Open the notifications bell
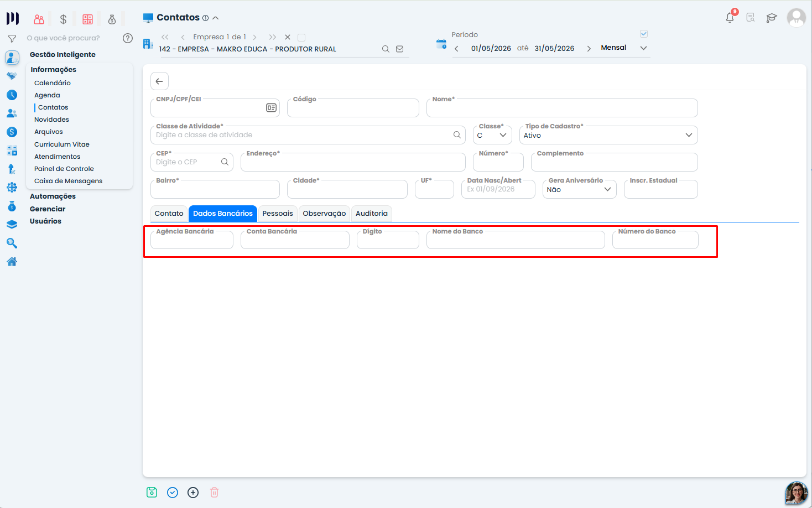Image resolution: width=812 pixels, height=508 pixels. click(730, 18)
